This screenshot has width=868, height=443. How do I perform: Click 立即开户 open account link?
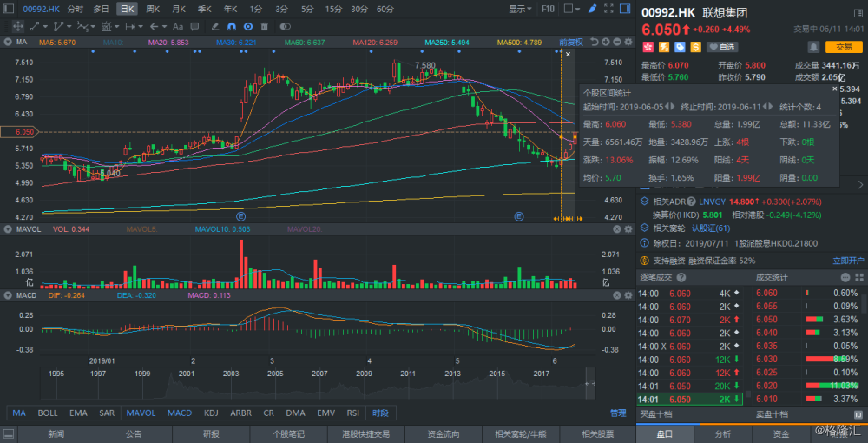click(849, 261)
